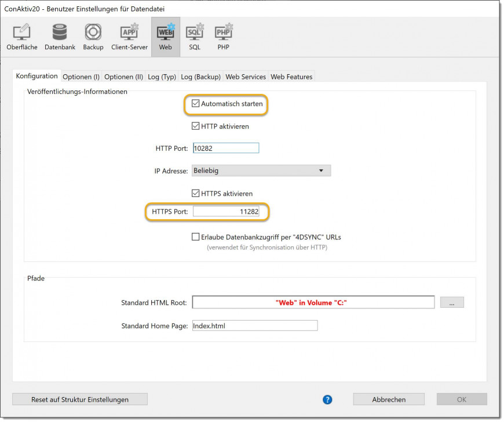Toggle the Automatisch starten checkbox

tap(196, 104)
